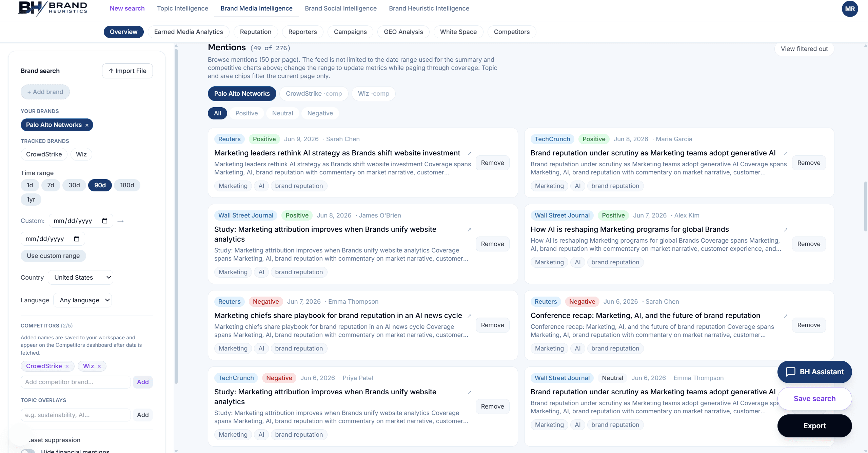Add topic overlay with Add button

(x=143, y=415)
